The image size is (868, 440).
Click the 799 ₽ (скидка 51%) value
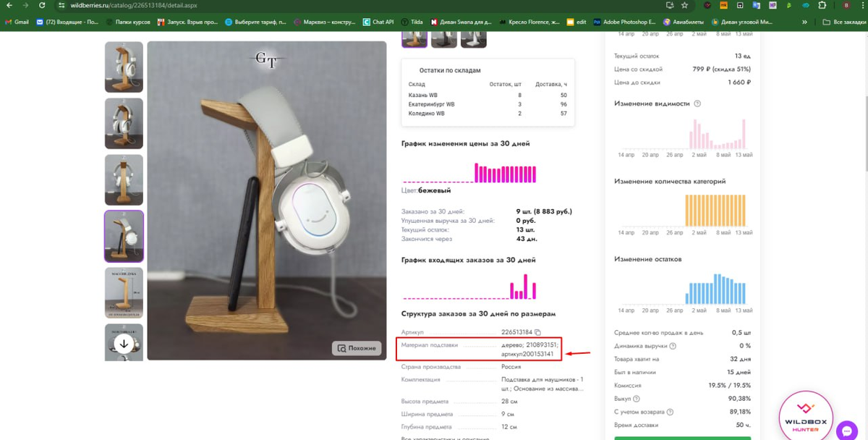pos(722,69)
